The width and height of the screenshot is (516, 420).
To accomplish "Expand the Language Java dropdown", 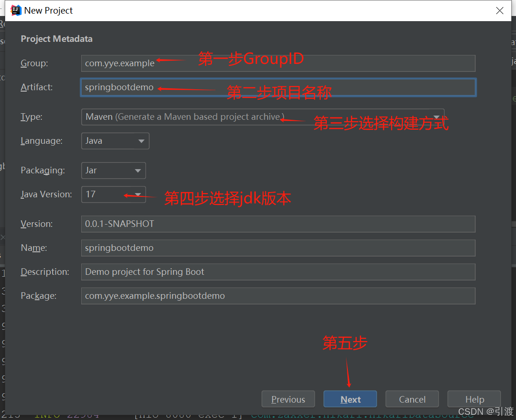I will click(115, 141).
